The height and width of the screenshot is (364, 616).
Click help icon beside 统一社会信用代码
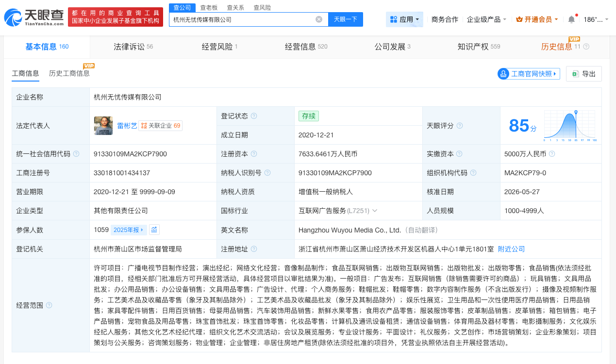point(76,154)
